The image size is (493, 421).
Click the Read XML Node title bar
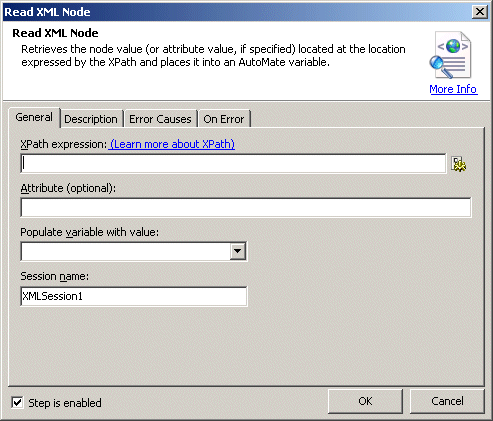point(237,12)
